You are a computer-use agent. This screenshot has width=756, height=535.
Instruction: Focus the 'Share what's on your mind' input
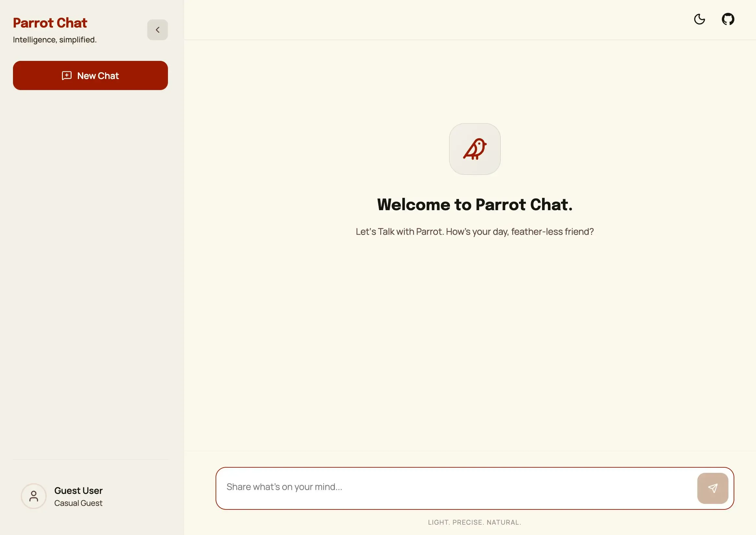(455, 487)
